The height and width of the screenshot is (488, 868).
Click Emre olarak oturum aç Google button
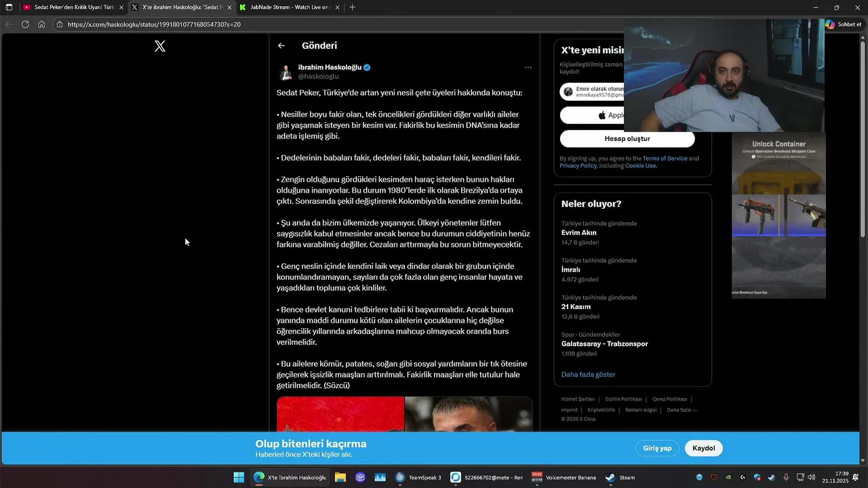pos(592,91)
